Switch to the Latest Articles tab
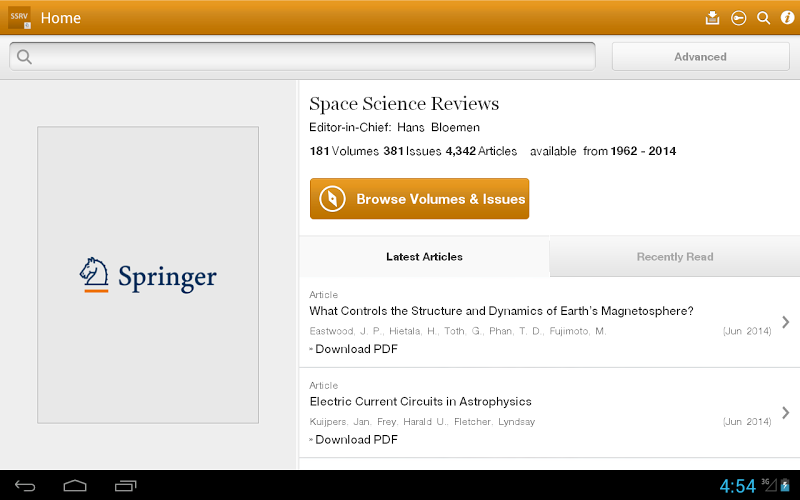 click(424, 257)
